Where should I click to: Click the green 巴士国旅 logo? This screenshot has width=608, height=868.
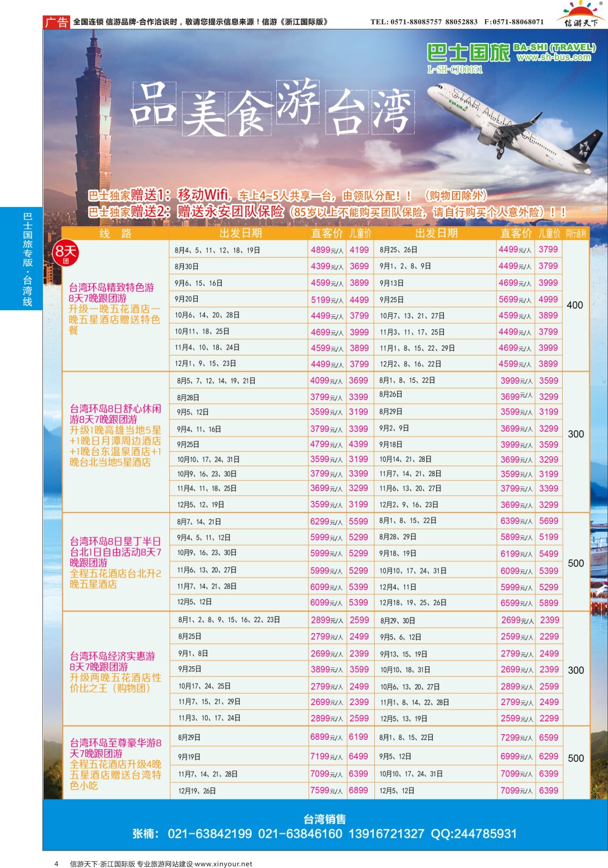point(468,53)
